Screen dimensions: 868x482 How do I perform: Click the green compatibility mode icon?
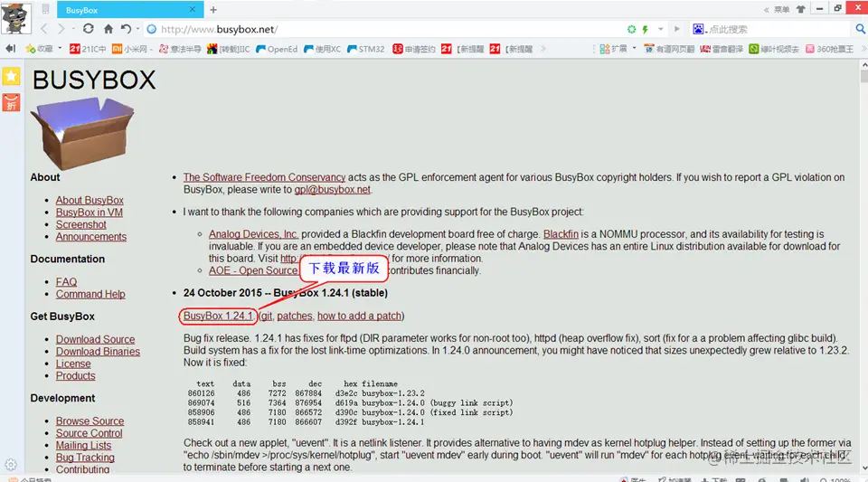pyautogui.click(x=632, y=29)
